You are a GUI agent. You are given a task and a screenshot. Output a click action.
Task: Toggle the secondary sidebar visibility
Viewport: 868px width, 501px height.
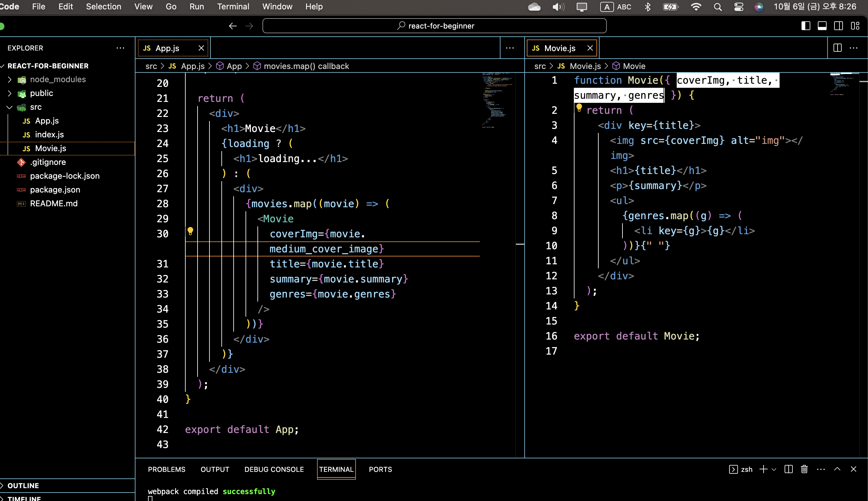pyautogui.click(x=839, y=26)
